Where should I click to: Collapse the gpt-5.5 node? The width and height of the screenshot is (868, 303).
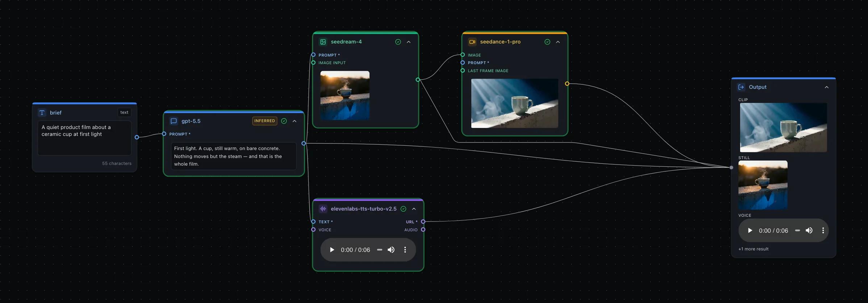pyautogui.click(x=295, y=121)
